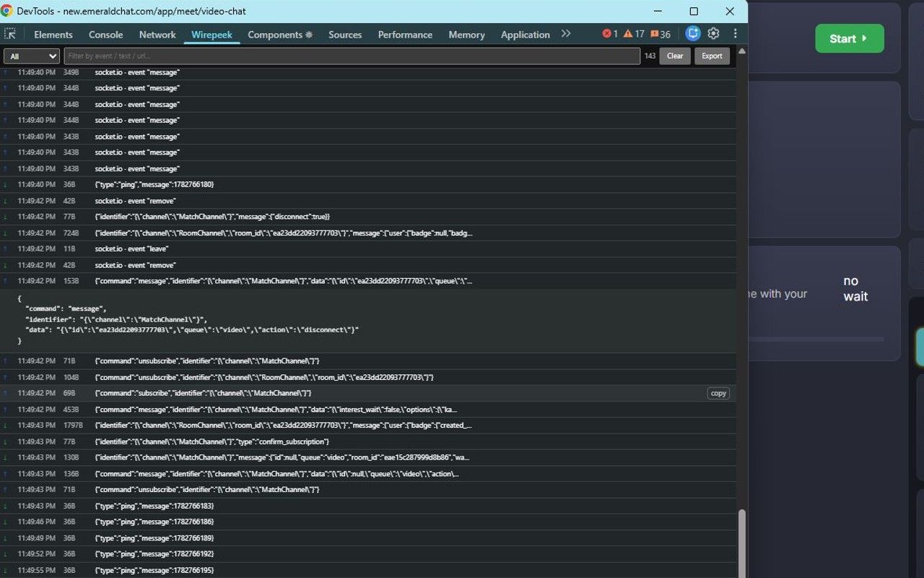Click the "no wait" text in Emerald Chat

[x=855, y=288]
